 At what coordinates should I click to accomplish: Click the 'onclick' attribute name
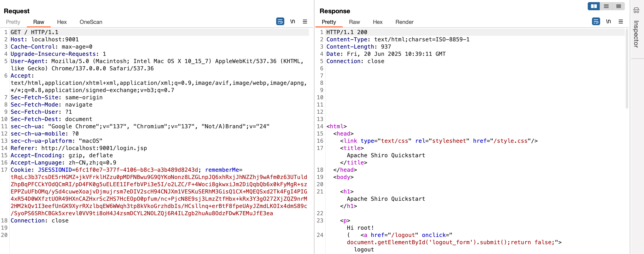coord(434,235)
